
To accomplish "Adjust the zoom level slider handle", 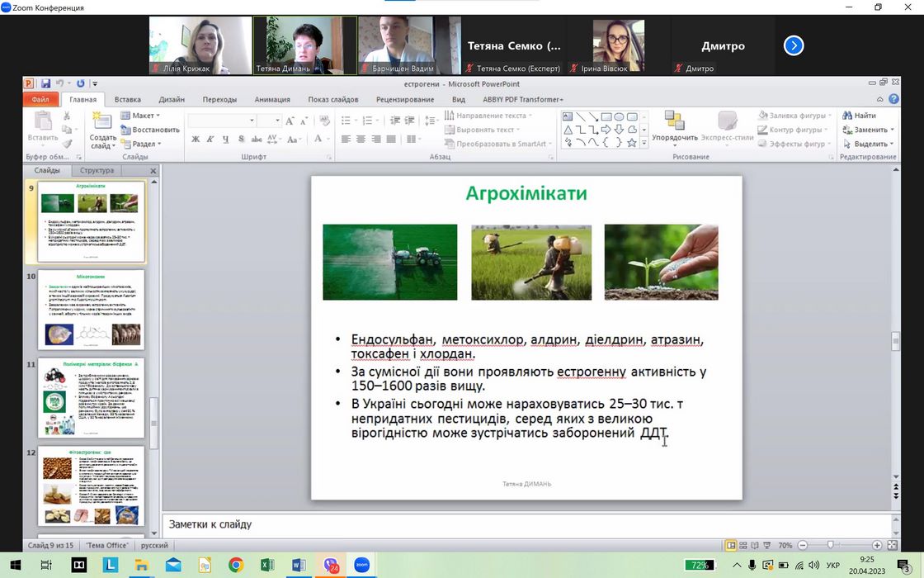I will pyautogui.click(x=830, y=546).
